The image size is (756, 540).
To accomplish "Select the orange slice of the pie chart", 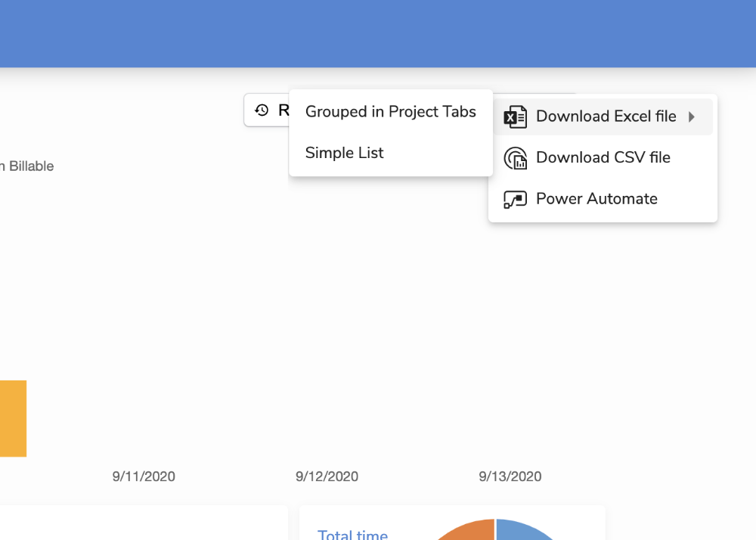I will 469,531.
